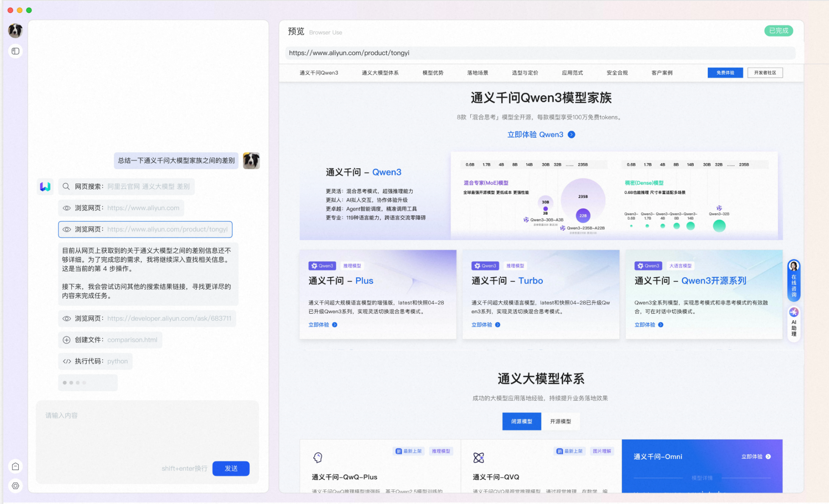829x504 pixels.
Task: Open the 安全合规 nav tab
Action: [x=617, y=73]
